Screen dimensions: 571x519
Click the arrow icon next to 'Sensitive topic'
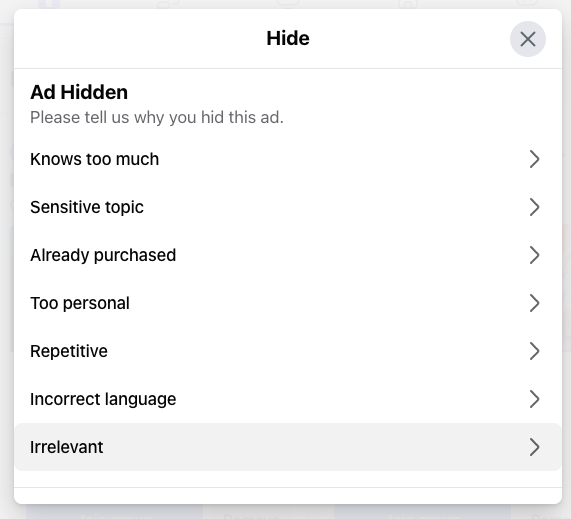(534, 207)
